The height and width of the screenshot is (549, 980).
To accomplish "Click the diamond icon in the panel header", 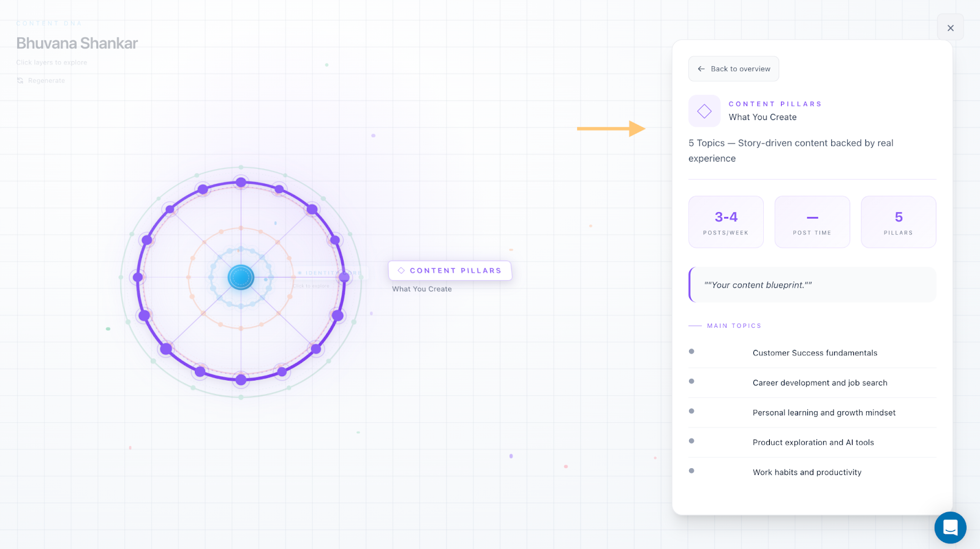I will pyautogui.click(x=704, y=111).
